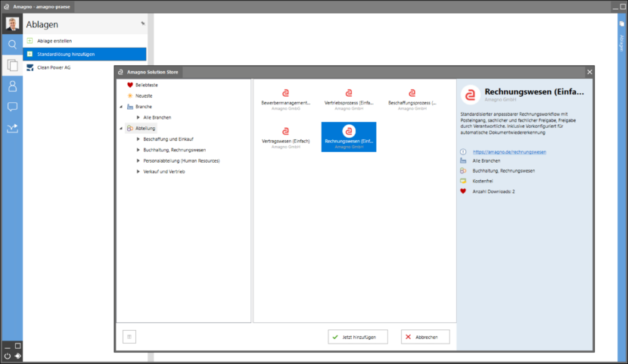Select Beschaffungsprozess solution tile

pyautogui.click(x=412, y=99)
